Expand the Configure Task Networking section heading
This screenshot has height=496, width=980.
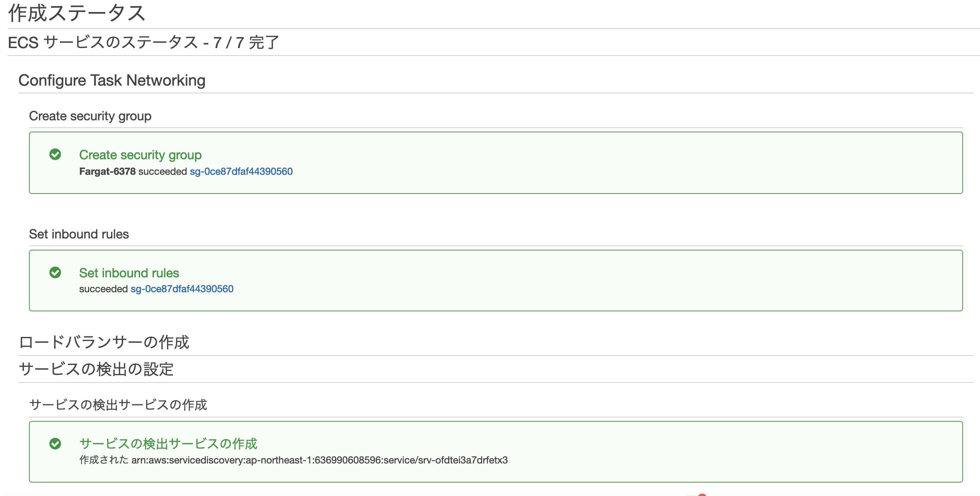pyautogui.click(x=112, y=80)
